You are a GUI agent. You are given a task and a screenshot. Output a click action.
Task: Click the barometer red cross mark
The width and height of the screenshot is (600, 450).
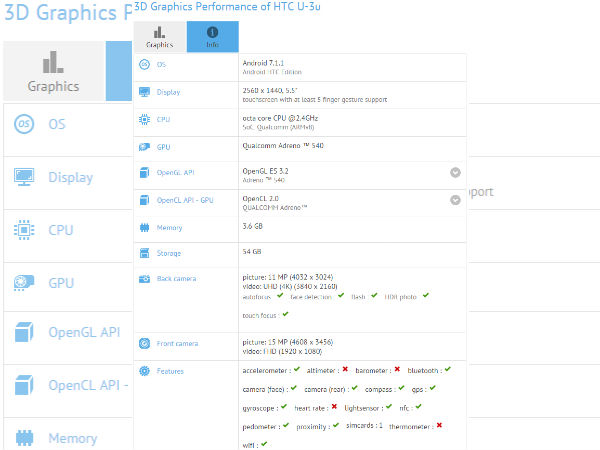coord(397,369)
